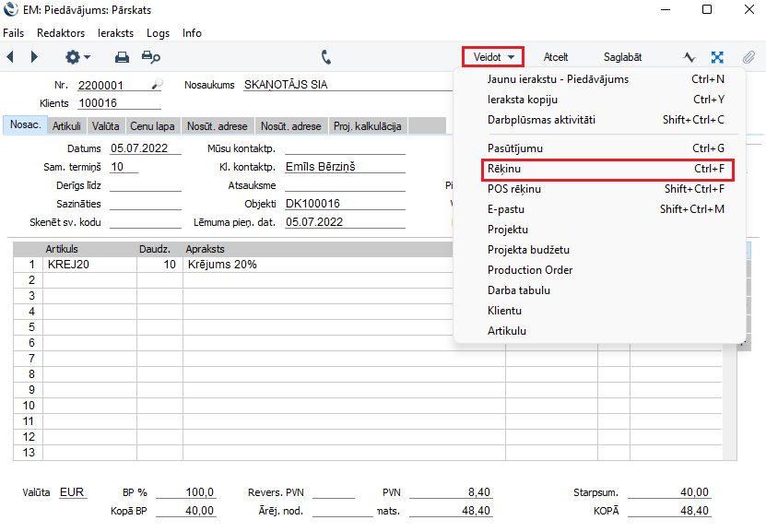The image size is (766, 532).
Task: Click the printer icon
Action: point(122,57)
